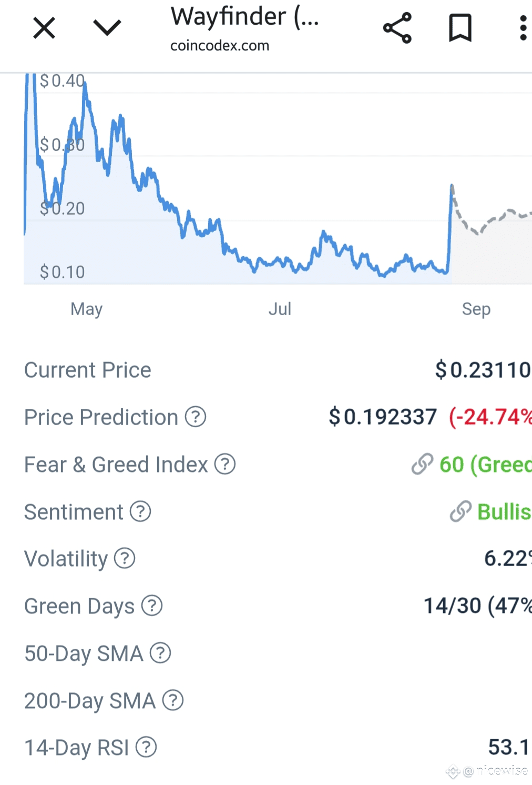
Task: Tap the Sentiment question mark icon
Action: [x=140, y=511]
